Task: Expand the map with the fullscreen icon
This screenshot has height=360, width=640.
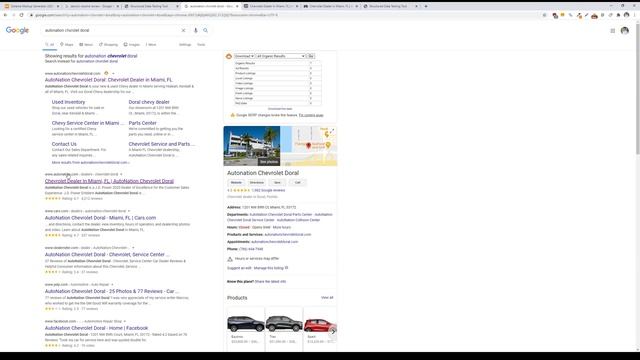Action: pos(332,131)
